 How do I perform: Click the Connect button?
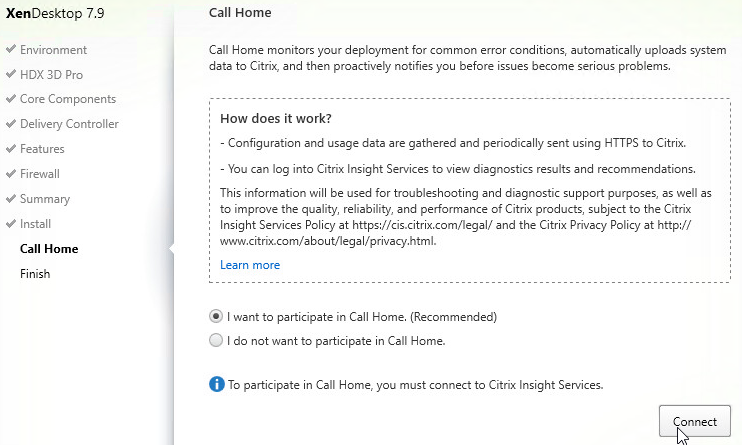coord(695,421)
